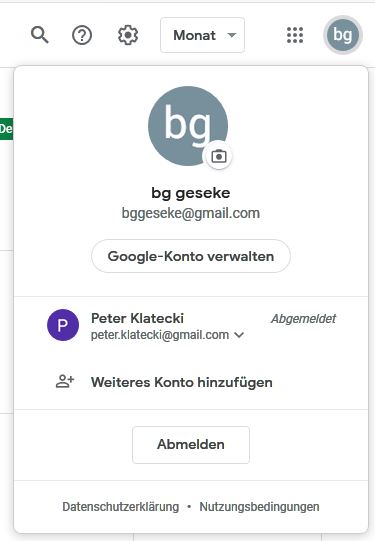The image size is (375, 541).
Task: Click the Abgemeldet status label
Action: pyautogui.click(x=303, y=318)
